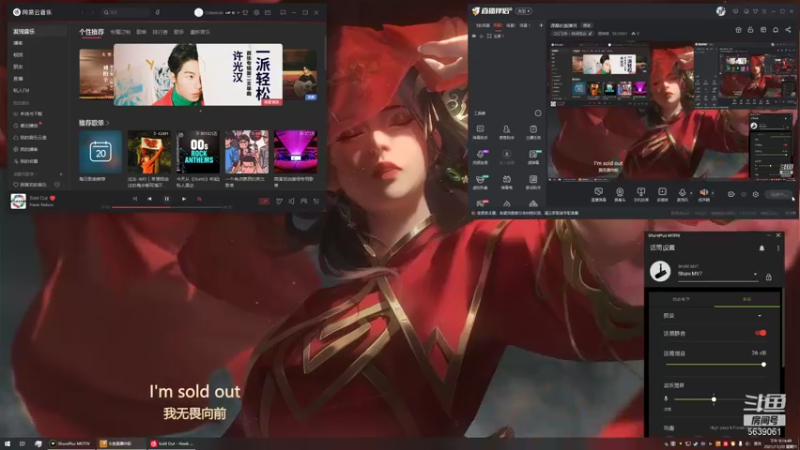This screenshot has height=450, width=800.
Task: Seek on the music progress bar
Action: (167, 207)
